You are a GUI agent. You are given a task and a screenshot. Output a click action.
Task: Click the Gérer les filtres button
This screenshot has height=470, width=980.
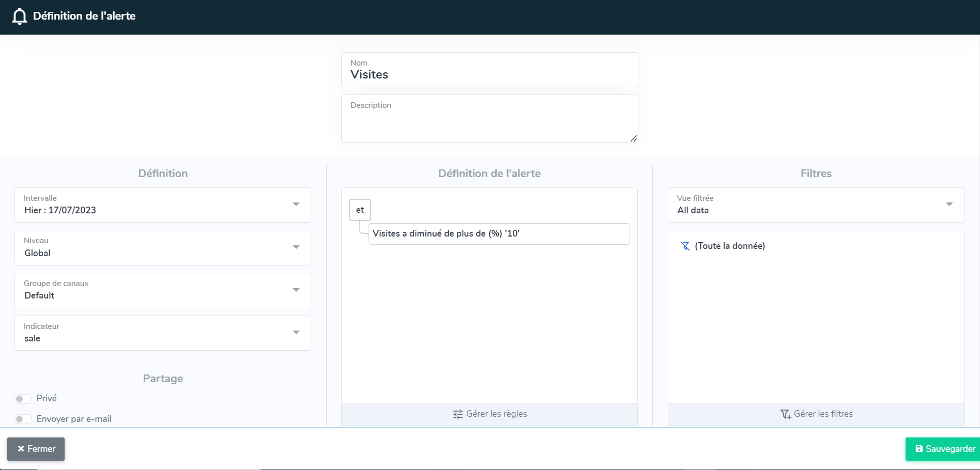pos(816,414)
